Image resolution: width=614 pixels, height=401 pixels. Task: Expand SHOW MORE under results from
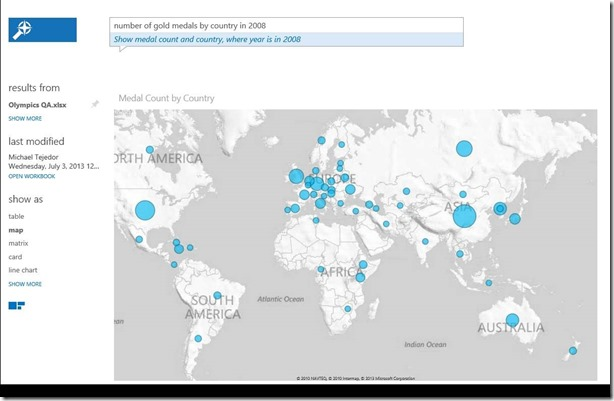24,118
